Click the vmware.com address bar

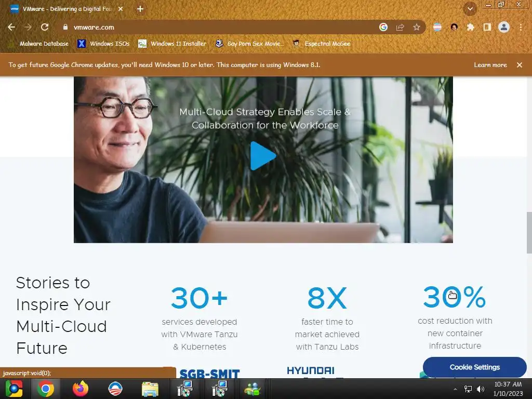coord(217,27)
